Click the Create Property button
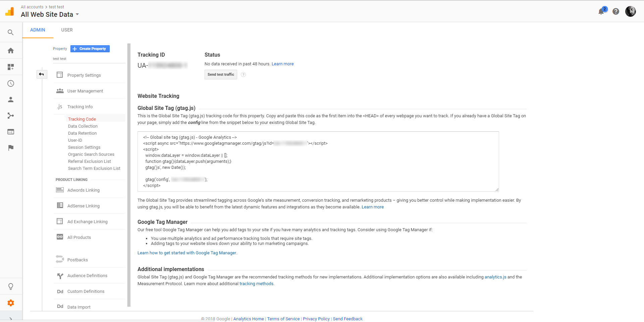Viewport: 644px width, 322px height. point(90,49)
